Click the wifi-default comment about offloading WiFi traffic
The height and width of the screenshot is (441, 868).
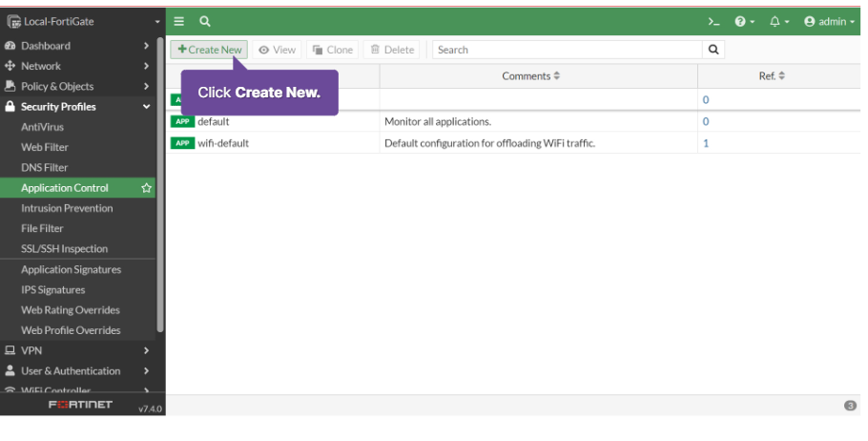(490, 143)
